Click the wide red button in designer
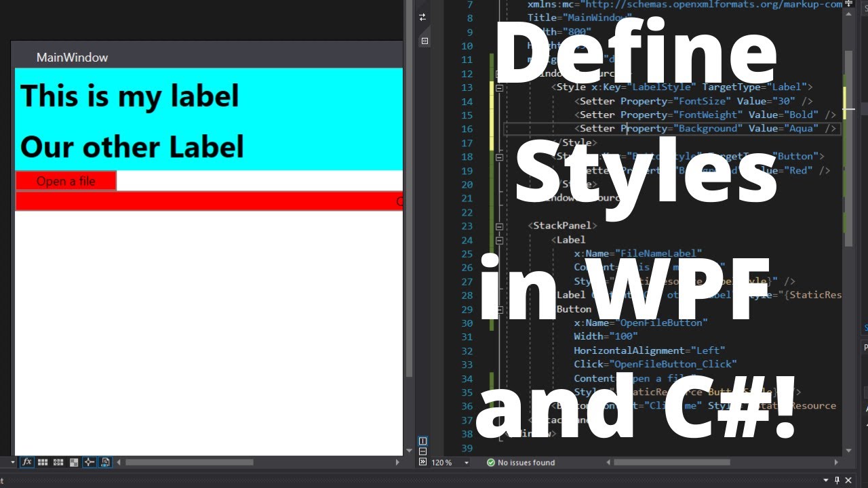This screenshot has width=868, height=488. [x=209, y=201]
